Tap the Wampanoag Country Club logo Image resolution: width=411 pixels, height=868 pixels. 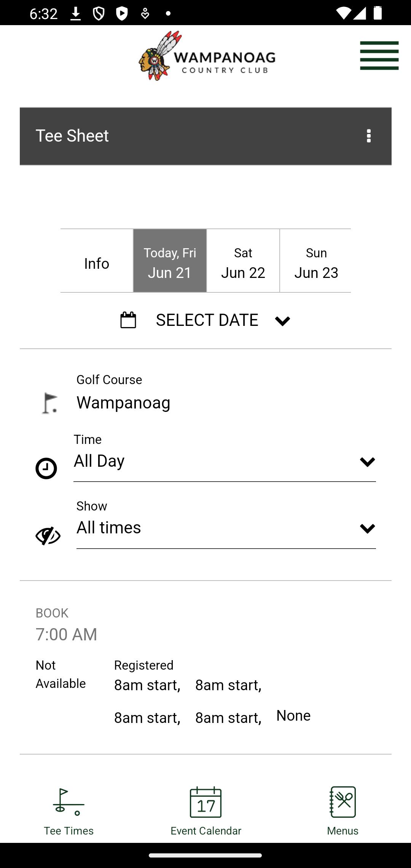(x=207, y=56)
